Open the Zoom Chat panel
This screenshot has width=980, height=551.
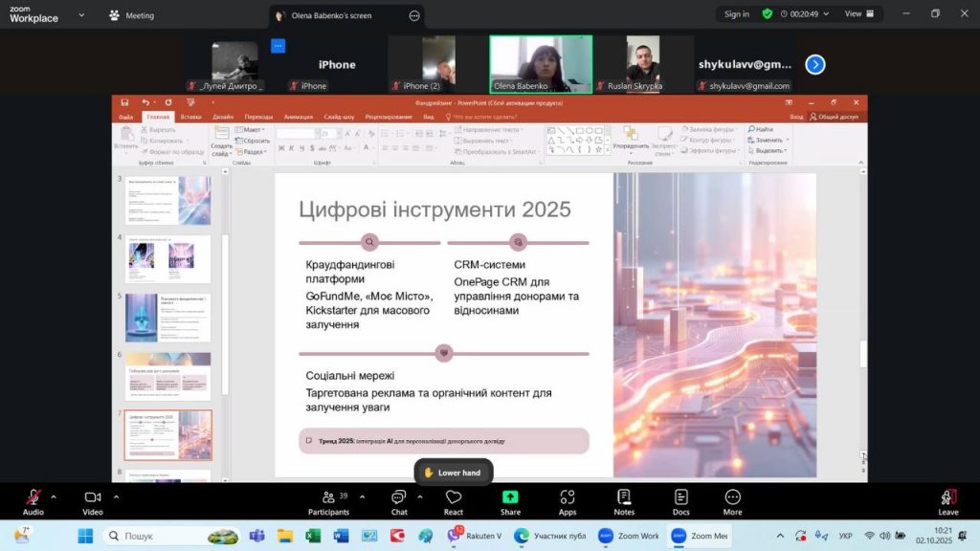coord(399,501)
